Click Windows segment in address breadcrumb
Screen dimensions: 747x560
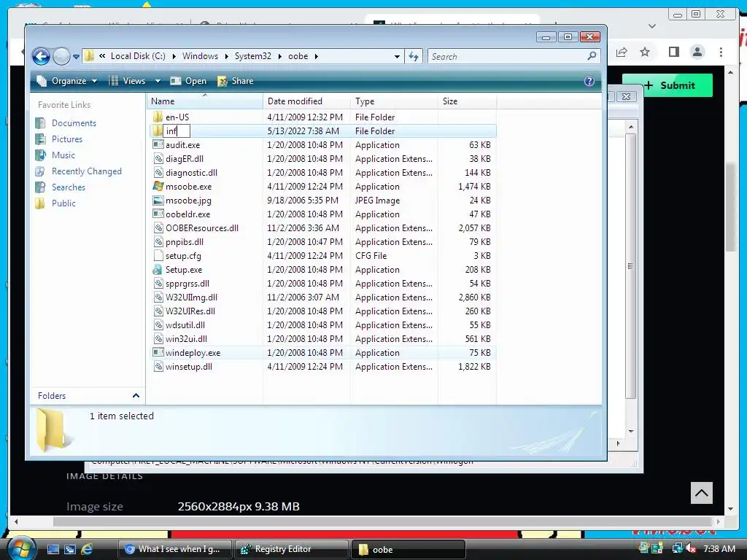pyautogui.click(x=200, y=56)
